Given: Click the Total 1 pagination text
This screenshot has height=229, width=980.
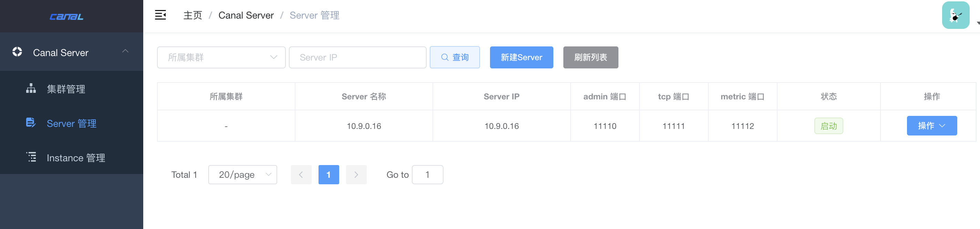Looking at the screenshot, I should pyautogui.click(x=184, y=175).
